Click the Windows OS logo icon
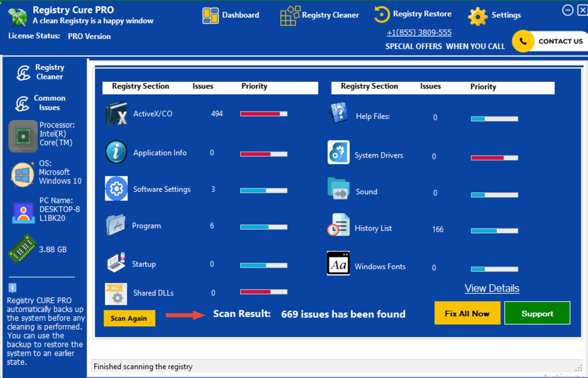The image size is (588, 378). (x=23, y=175)
